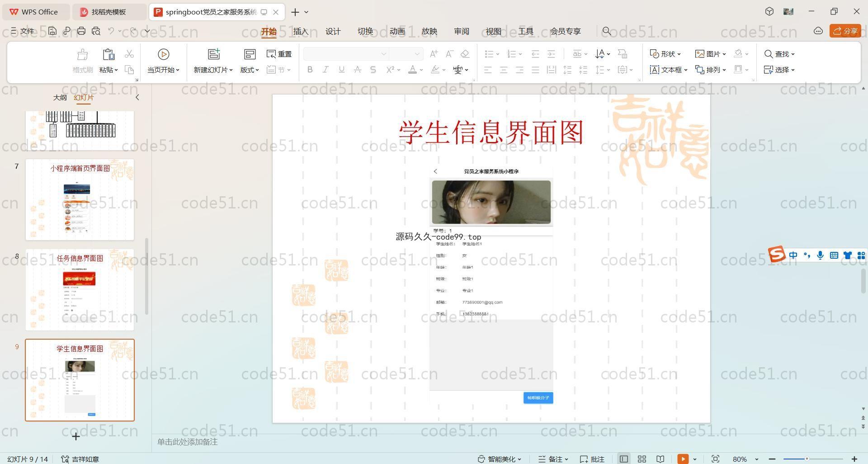
Task: Open Layout (版式) dropdown
Action: tap(250, 70)
